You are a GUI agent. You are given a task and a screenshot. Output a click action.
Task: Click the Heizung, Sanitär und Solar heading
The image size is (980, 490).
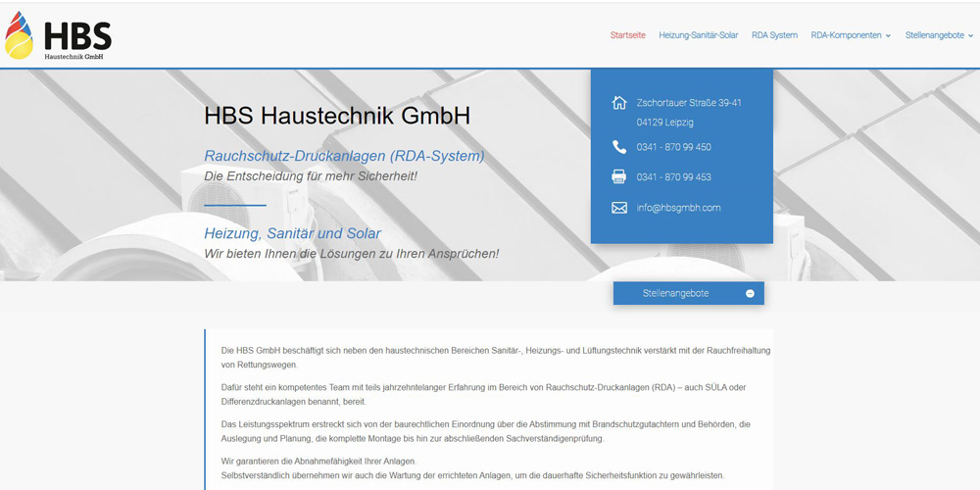292,234
